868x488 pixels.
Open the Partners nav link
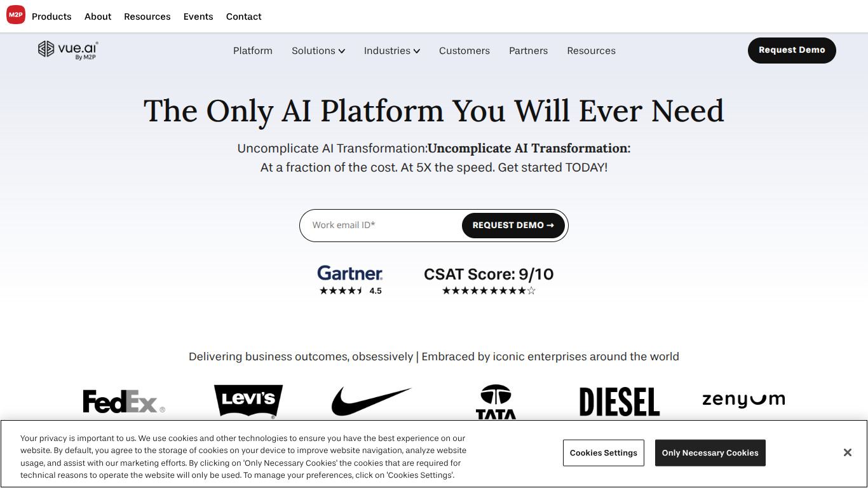pos(528,51)
